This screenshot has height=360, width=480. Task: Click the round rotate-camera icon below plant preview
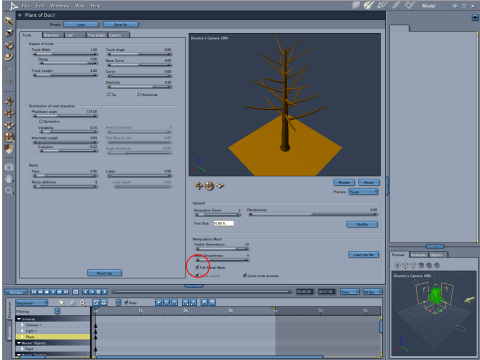pyautogui.click(x=209, y=186)
